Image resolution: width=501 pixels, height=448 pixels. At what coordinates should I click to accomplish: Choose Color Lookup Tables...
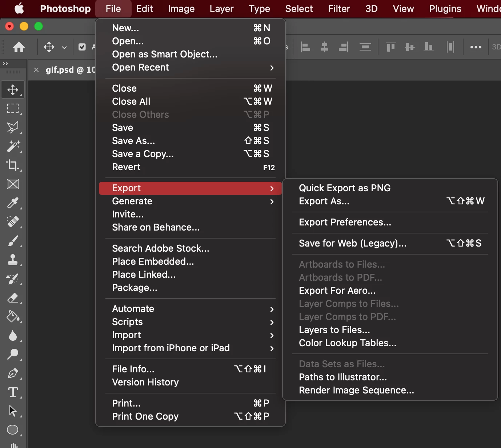pos(390,343)
